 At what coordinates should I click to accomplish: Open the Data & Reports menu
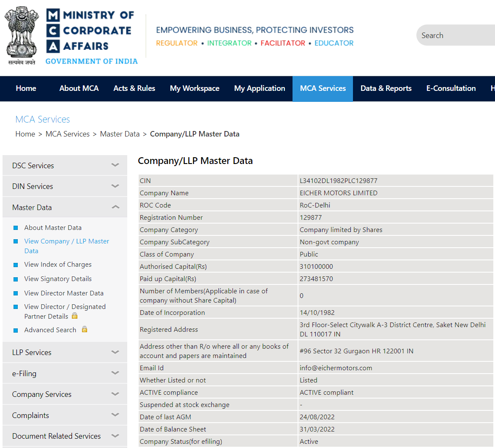[x=386, y=88]
